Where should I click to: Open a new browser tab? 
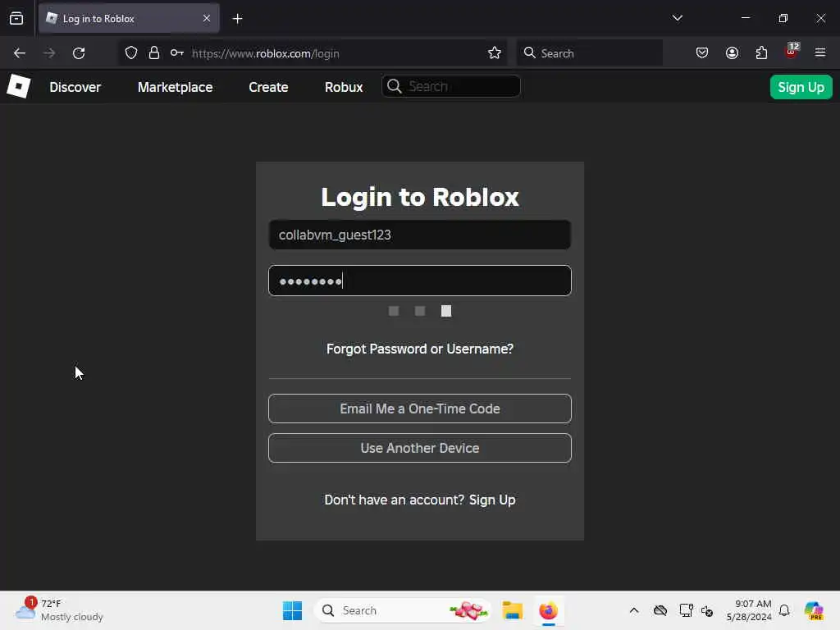[x=237, y=19]
